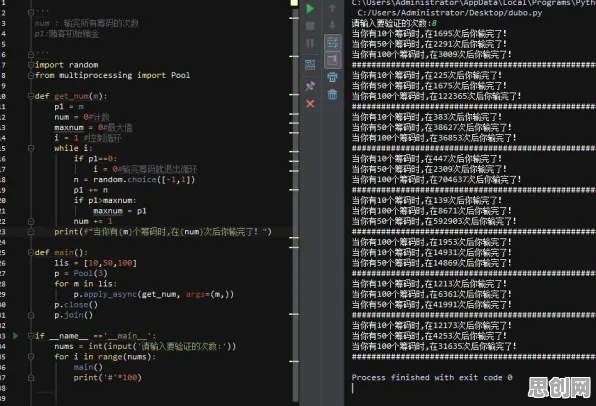The width and height of the screenshot is (596, 406).
Task: Toggle scroll to end of console
Action: tap(332, 60)
